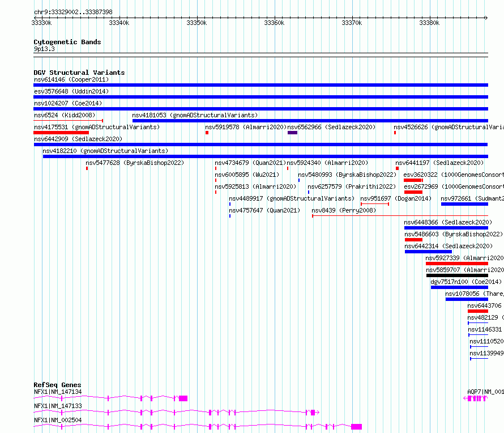Select the nsv972661 variant label

pos(472,198)
